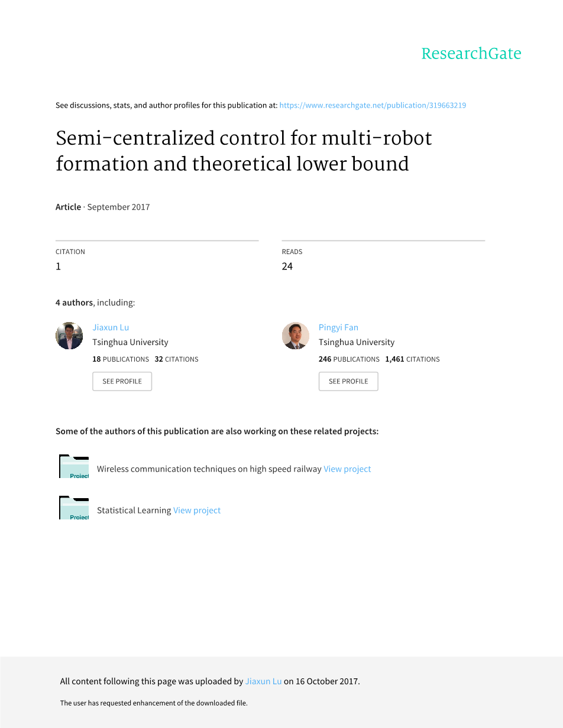Click the paper title heading
Viewport: 563px width, 728px height.
click(x=244, y=151)
